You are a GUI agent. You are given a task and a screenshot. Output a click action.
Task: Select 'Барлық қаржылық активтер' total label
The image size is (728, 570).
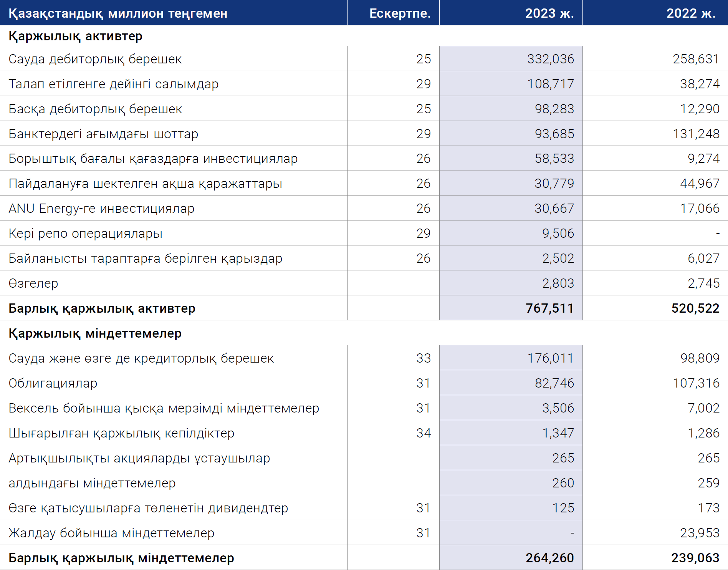(102, 308)
